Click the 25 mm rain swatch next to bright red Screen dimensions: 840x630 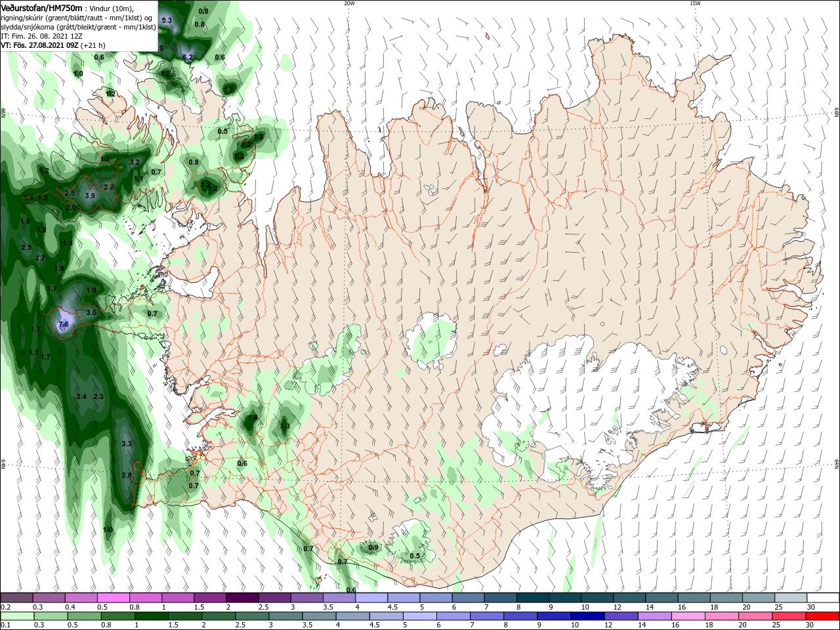[x=790, y=617]
